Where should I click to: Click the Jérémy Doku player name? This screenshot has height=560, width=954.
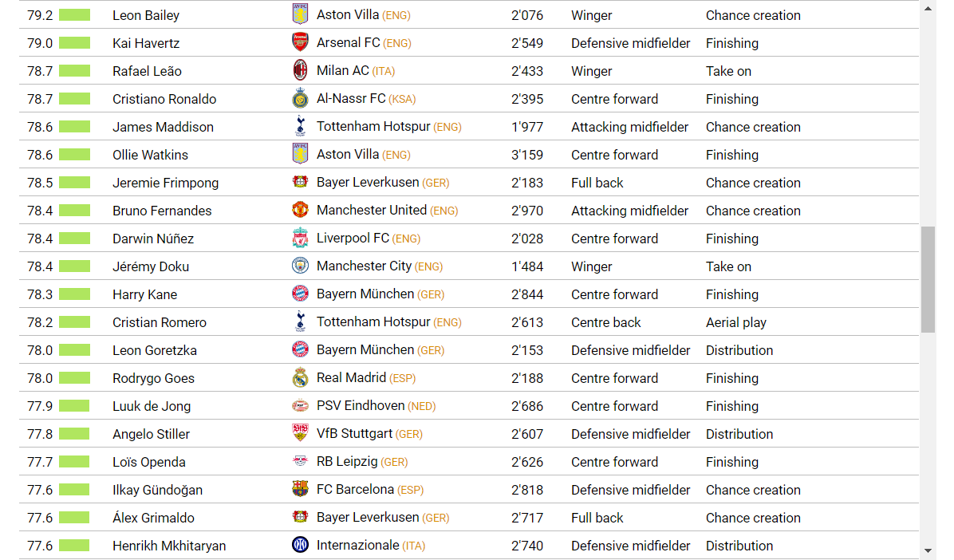point(151,266)
